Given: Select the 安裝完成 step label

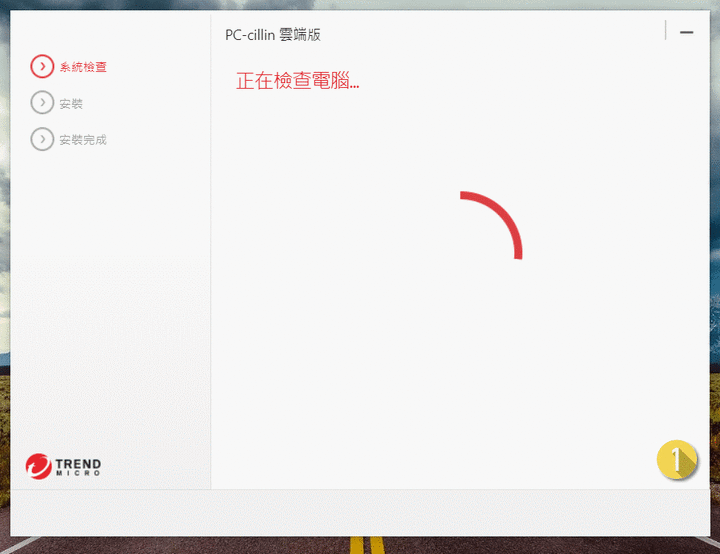Looking at the screenshot, I should (x=83, y=140).
